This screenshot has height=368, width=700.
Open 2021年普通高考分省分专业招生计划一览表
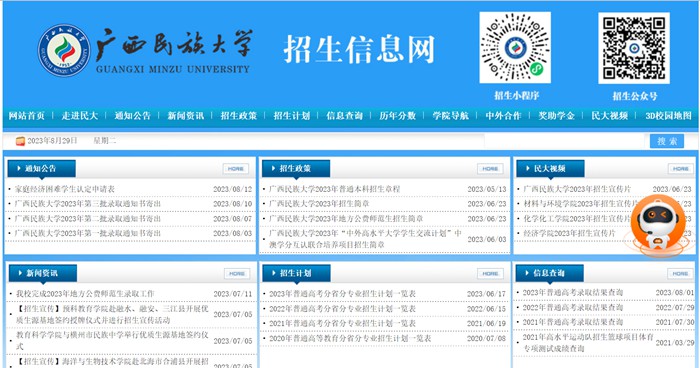click(x=342, y=323)
